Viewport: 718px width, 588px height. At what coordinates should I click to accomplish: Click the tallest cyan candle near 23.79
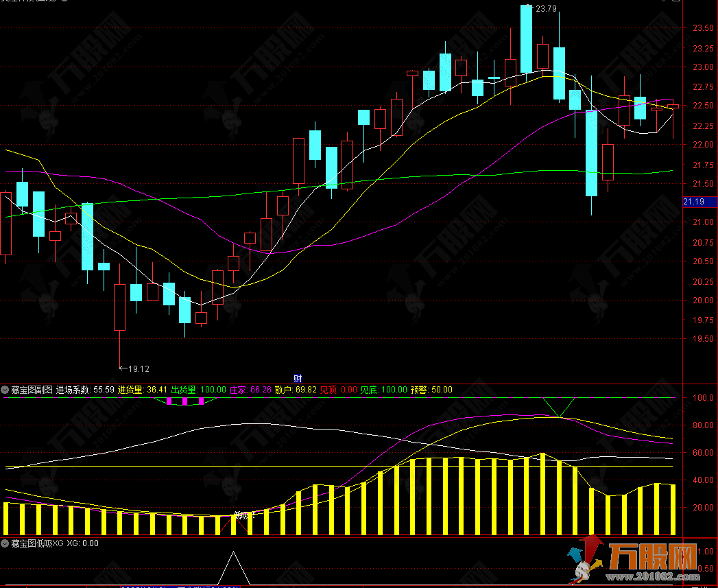click(526, 38)
